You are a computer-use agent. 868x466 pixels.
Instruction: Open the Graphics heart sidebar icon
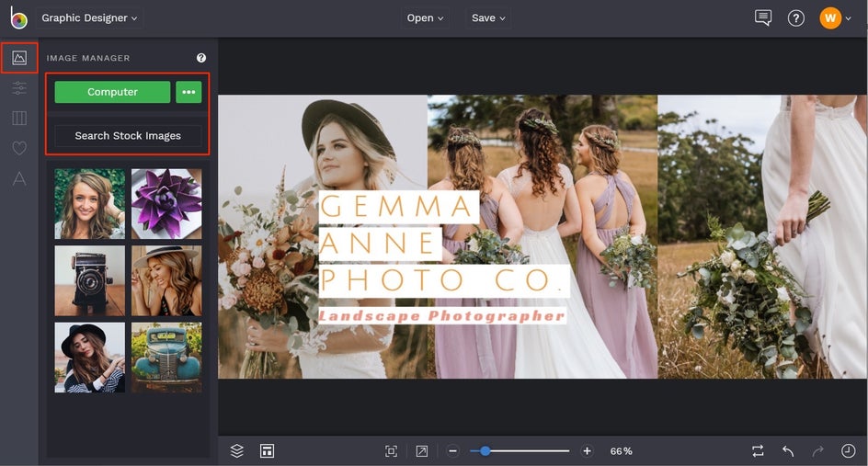click(19, 148)
